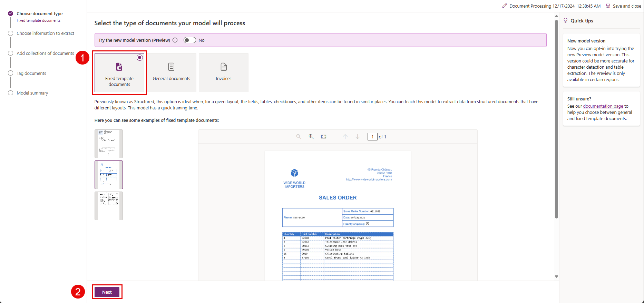Image resolution: width=644 pixels, height=303 pixels.
Task: Go to Tag documents step
Action: click(x=31, y=73)
